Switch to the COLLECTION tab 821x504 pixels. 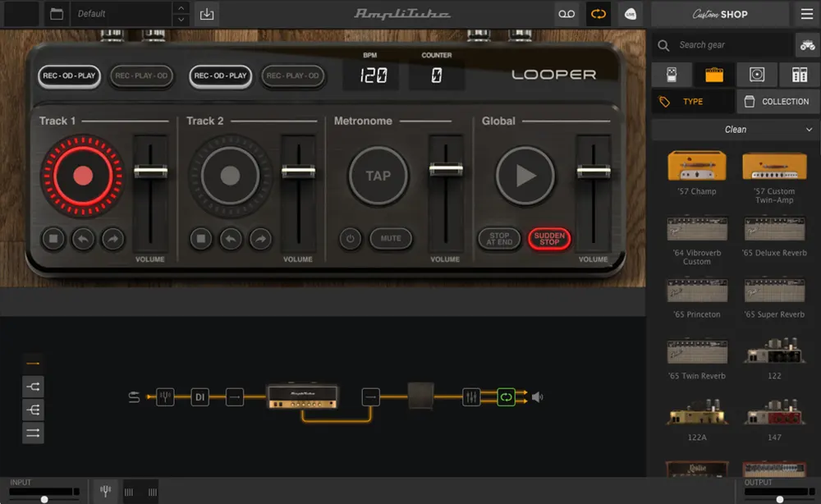(778, 102)
